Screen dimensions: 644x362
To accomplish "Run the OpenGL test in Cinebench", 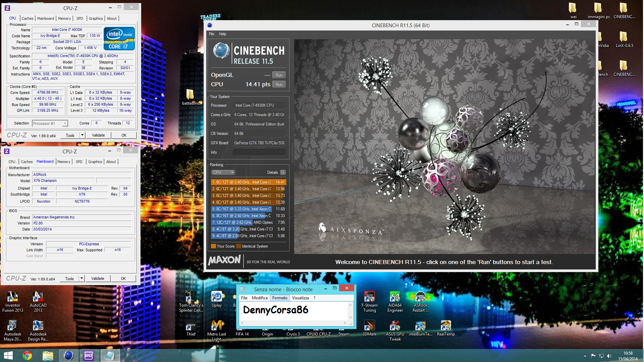I will [x=279, y=75].
